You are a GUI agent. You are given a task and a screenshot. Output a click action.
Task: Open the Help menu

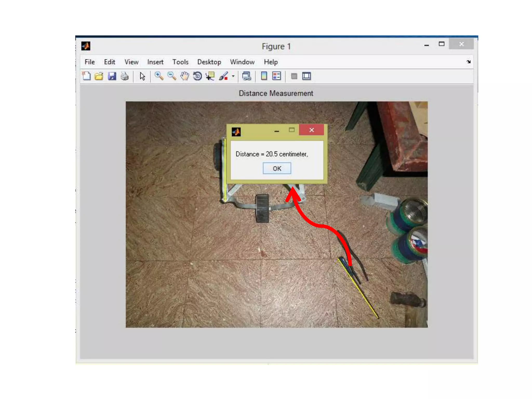(x=271, y=62)
